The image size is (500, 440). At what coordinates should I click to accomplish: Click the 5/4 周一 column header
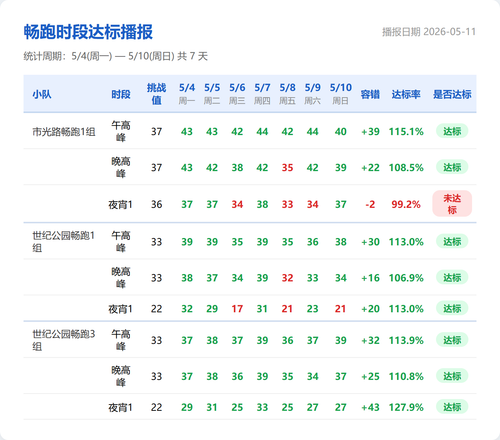pyautogui.click(x=187, y=94)
